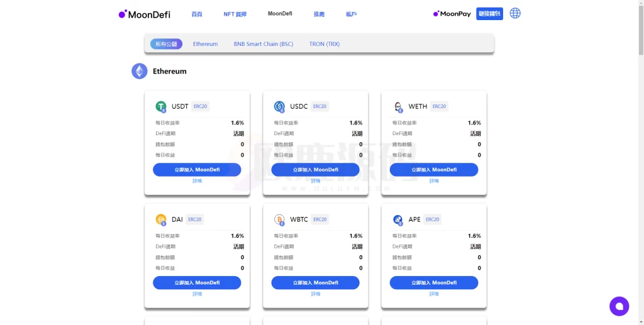Screen dimensions: 644x325
Task: Open the globe language selector
Action: tap(515, 13)
